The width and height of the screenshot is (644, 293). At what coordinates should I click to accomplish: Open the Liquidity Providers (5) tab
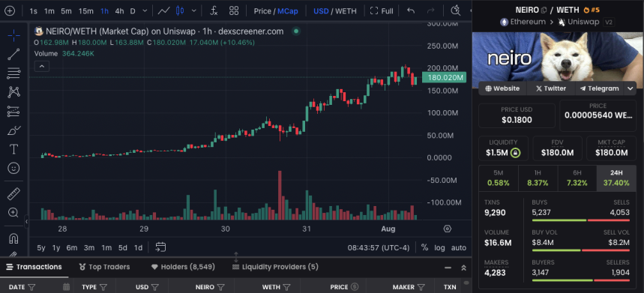click(275, 267)
